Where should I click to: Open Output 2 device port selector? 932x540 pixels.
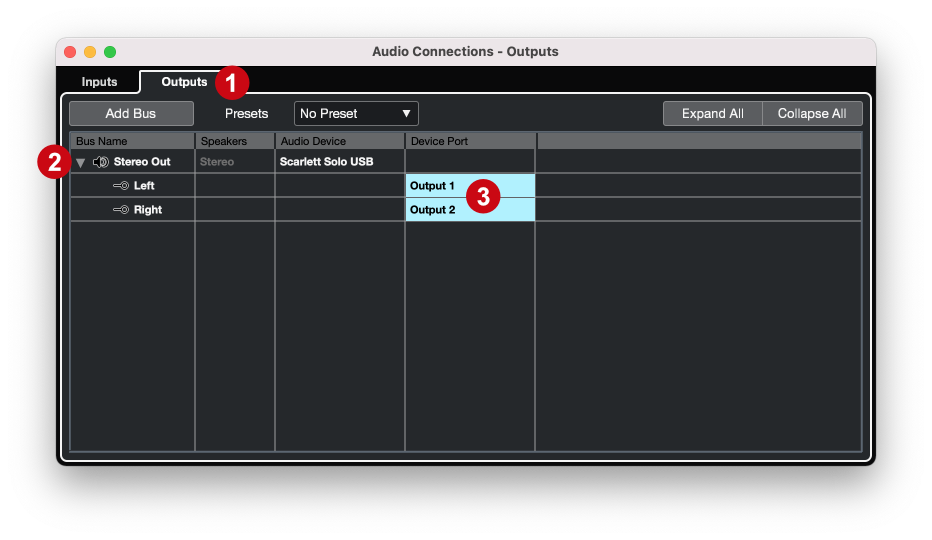pyautogui.click(x=470, y=209)
